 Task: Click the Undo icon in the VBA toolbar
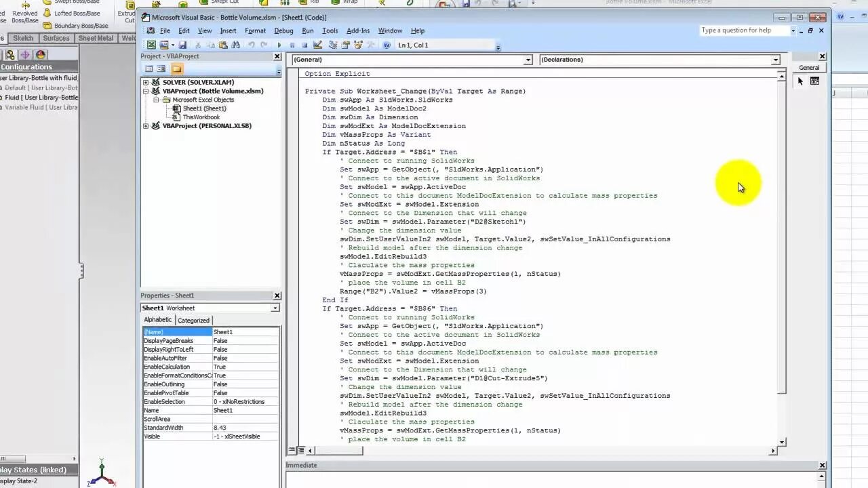coord(252,45)
